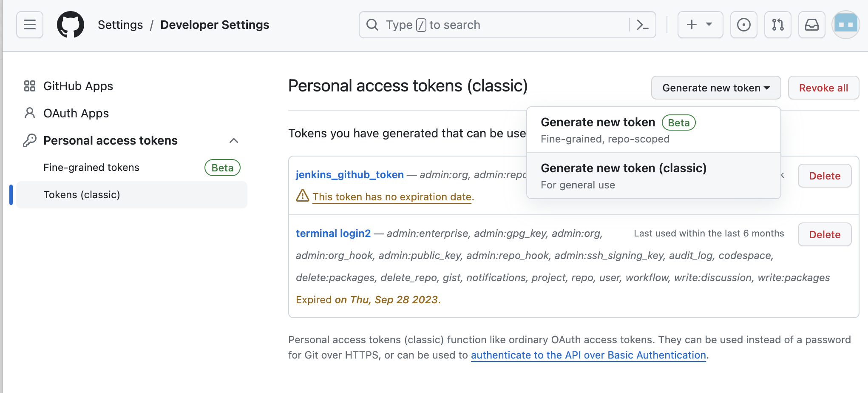Open the jenkins_github_token link
Viewport: 868px width, 393px height.
tap(349, 174)
